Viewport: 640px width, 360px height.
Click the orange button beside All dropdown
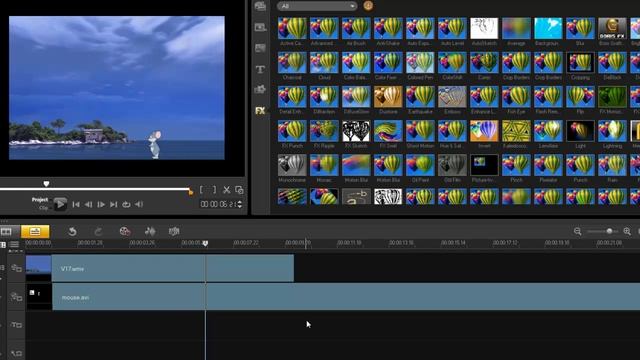coord(368,6)
